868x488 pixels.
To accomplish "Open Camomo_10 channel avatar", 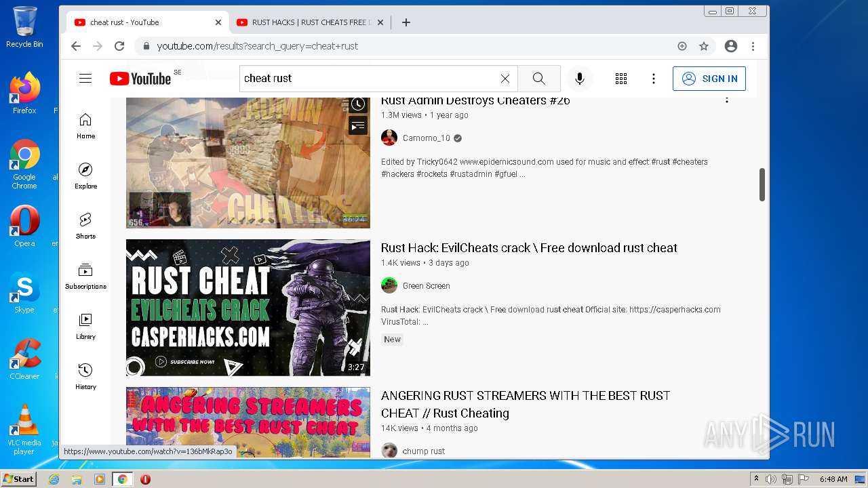I will 389,138.
